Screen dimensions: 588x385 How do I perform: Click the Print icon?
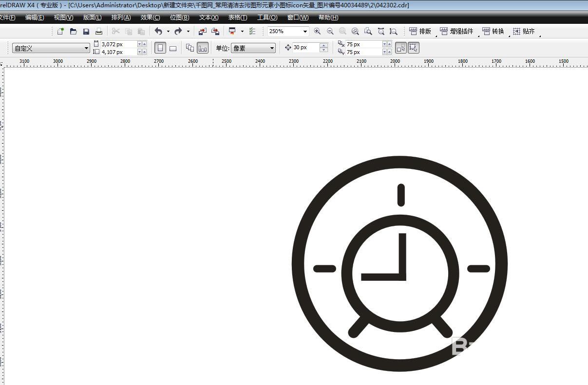point(99,31)
